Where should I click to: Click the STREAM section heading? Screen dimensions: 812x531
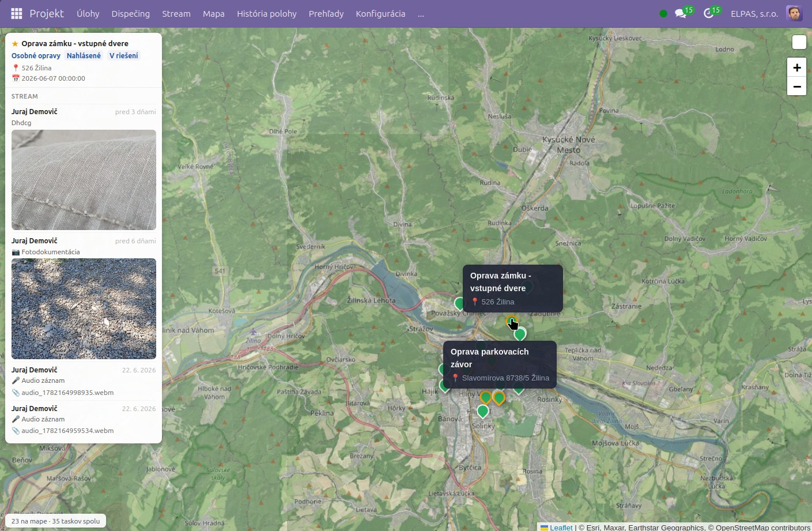tap(25, 96)
